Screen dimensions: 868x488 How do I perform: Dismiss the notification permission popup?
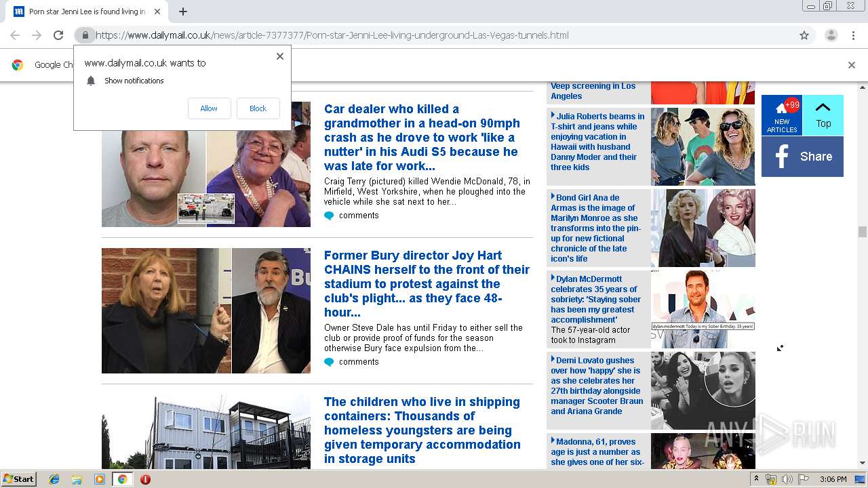[280, 56]
